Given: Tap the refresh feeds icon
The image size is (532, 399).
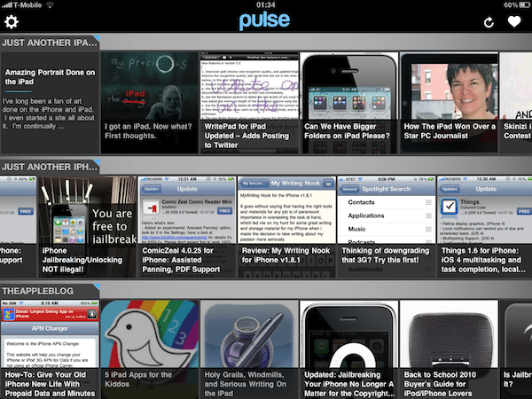Looking at the screenshot, I should [x=489, y=22].
